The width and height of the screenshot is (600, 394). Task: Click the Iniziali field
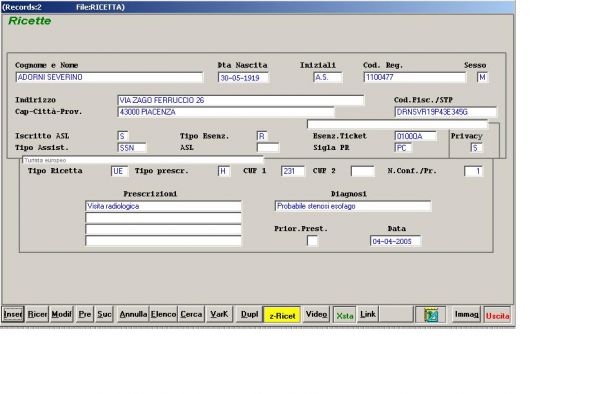(x=328, y=77)
